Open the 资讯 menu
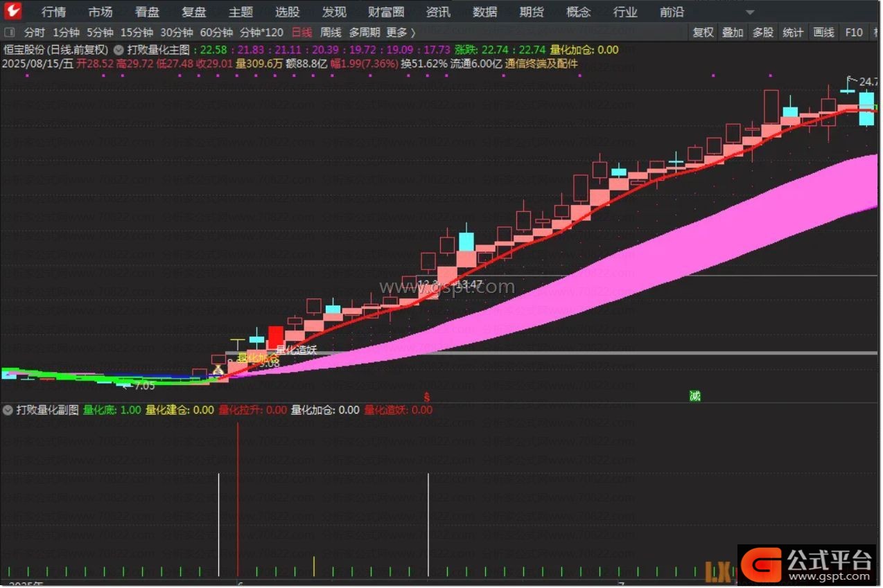 pos(438,12)
